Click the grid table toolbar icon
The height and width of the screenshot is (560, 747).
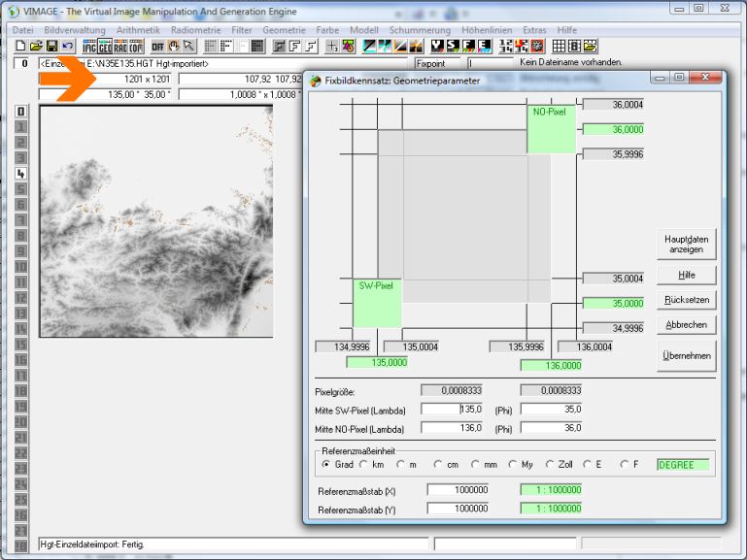[x=559, y=46]
